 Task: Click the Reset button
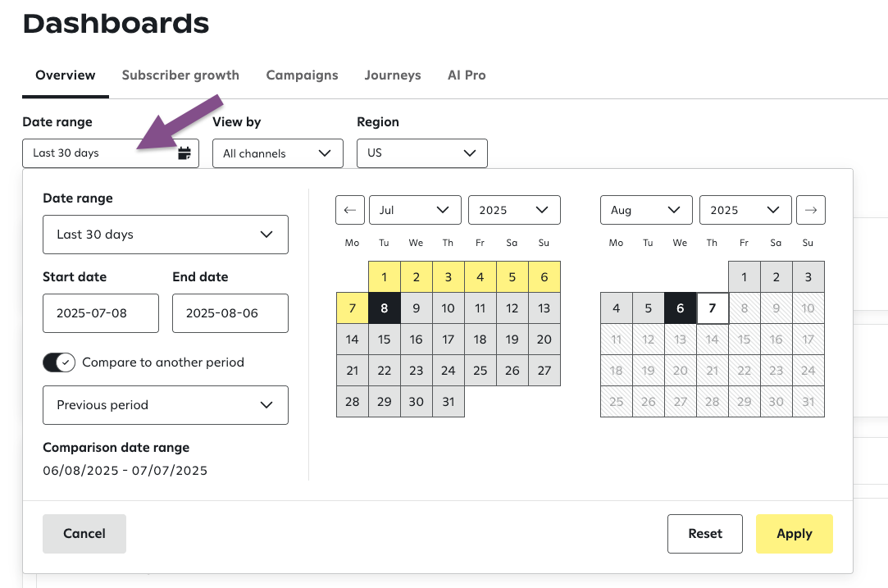coord(705,534)
